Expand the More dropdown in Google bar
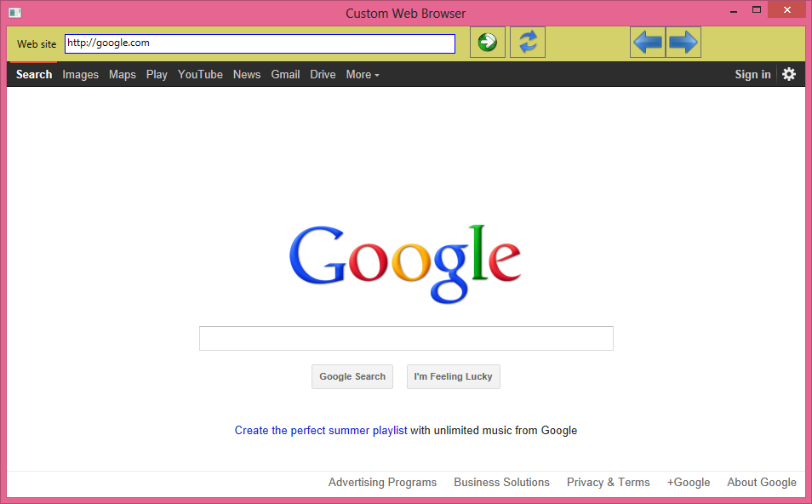The width and height of the screenshot is (812, 504). coord(362,75)
